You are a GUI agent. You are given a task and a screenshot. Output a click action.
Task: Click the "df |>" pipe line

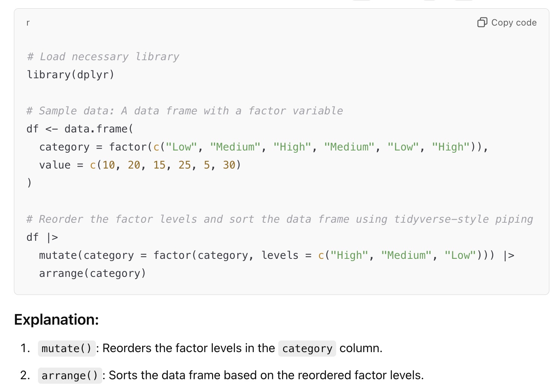[x=42, y=237]
